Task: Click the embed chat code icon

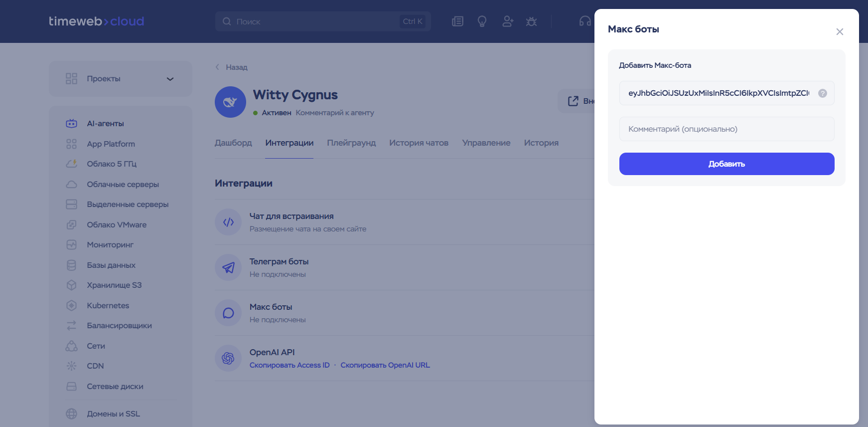Action: 228,222
